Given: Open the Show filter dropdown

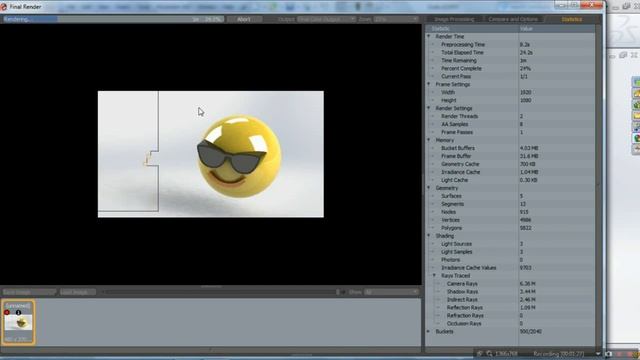Looking at the screenshot, I should click(x=391, y=292).
